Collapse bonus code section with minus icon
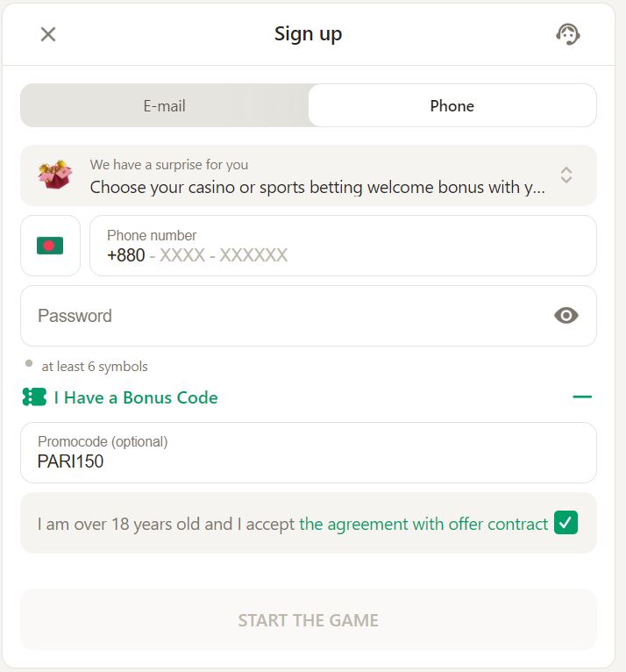Viewport: 626px width, 672px height. tap(582, 397)
